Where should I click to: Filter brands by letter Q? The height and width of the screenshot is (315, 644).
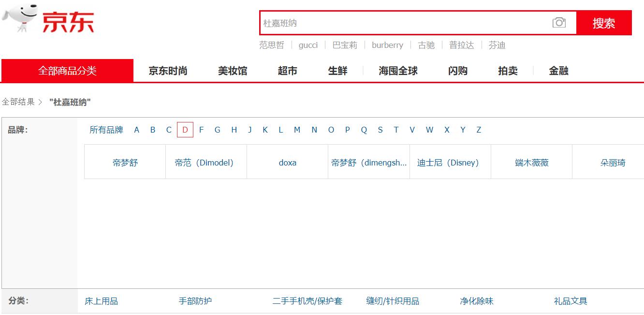pyautogui.click(x=364, y=130)
